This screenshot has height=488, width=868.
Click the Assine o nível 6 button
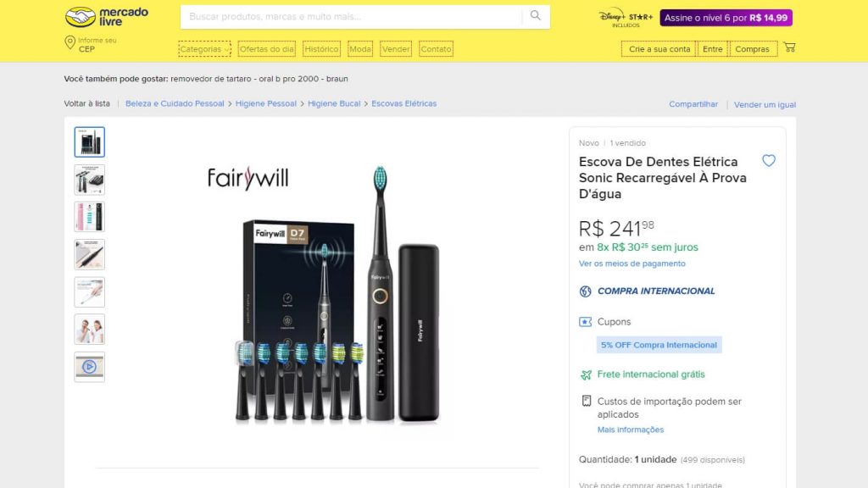pos(726,18)
